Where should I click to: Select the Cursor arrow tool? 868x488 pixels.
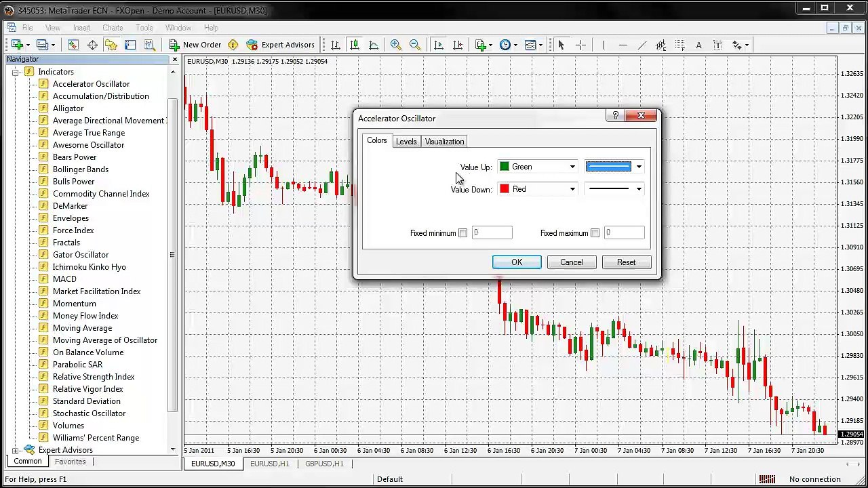click(561, 45)
